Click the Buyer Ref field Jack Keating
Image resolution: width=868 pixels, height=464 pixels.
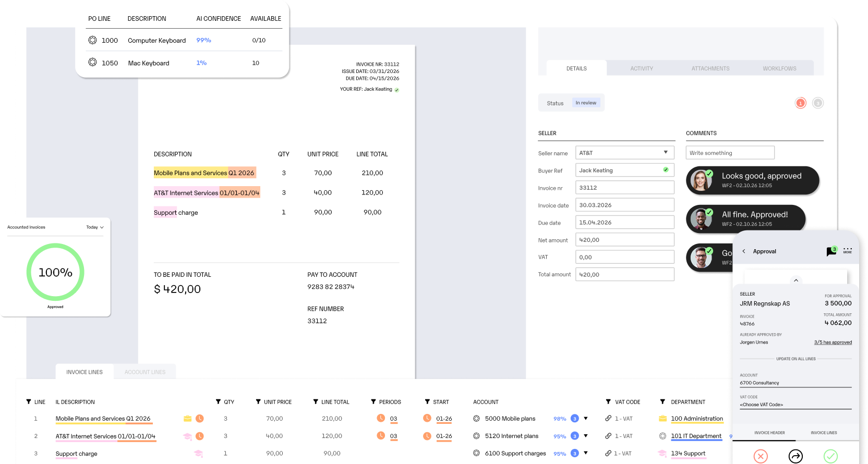(625, 170)
